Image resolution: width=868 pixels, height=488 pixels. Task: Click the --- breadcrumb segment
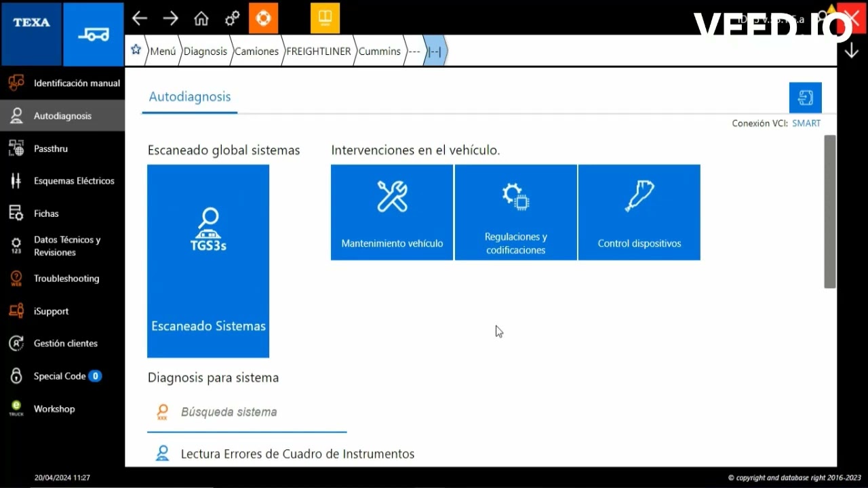(414, 51)
